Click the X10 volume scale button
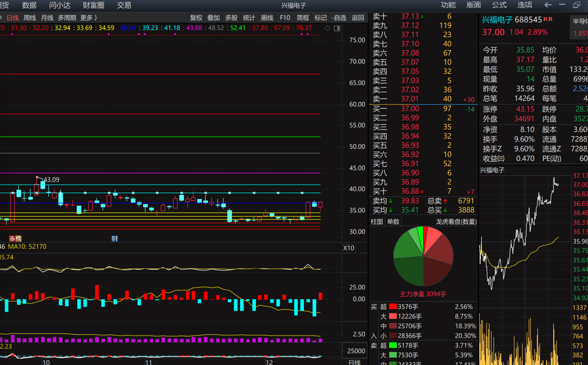Screen dimensions: 588x365 349,248
